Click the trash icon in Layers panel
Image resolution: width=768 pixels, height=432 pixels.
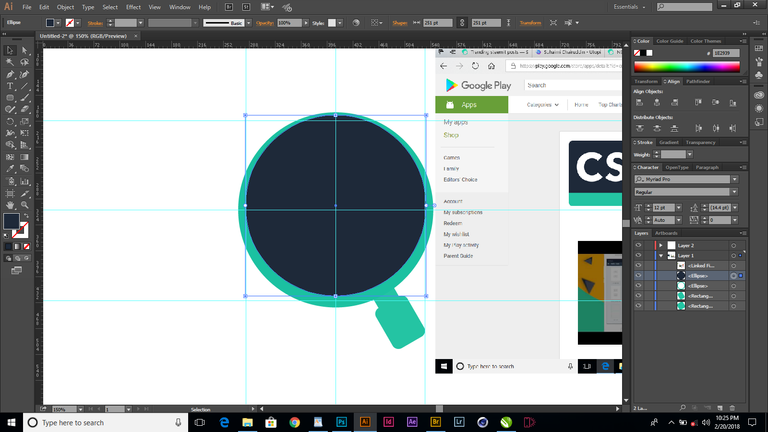pyautogui.click(x=732, y=408)
